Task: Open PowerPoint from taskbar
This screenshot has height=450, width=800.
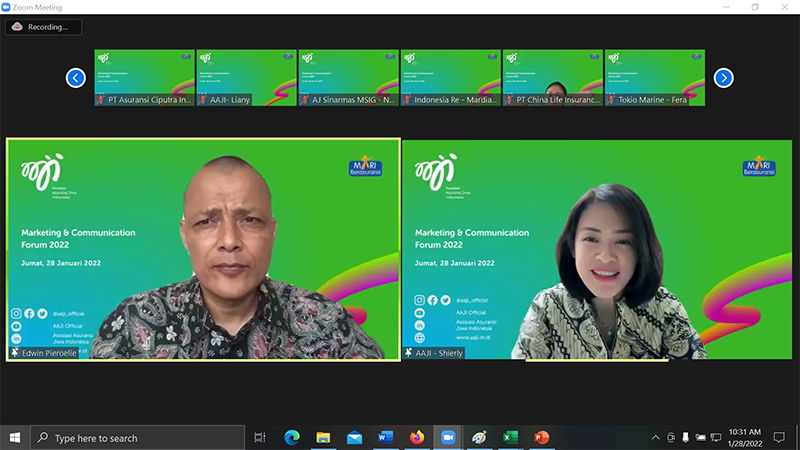Action: pos(541,438)
